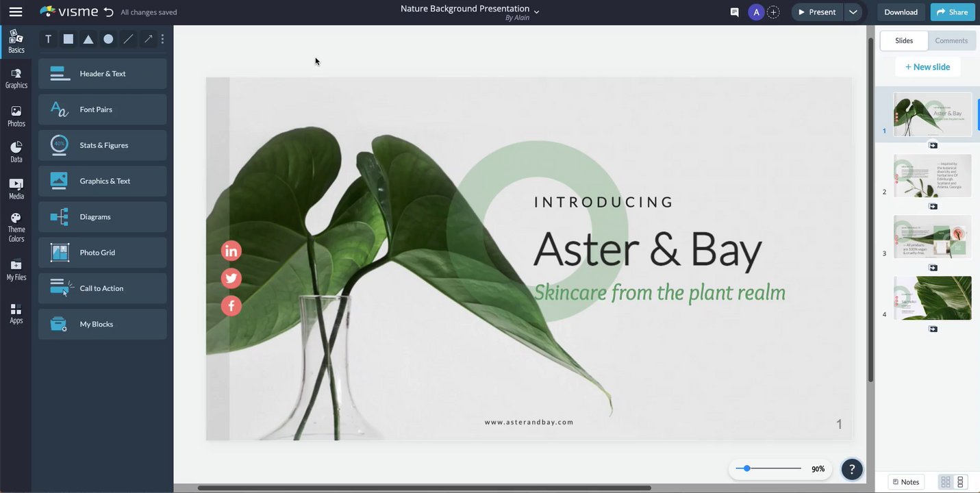The width and height of the screenshot is (980, 493).
Task: Select the Rectangle shape tool
Action: point(68,39)
